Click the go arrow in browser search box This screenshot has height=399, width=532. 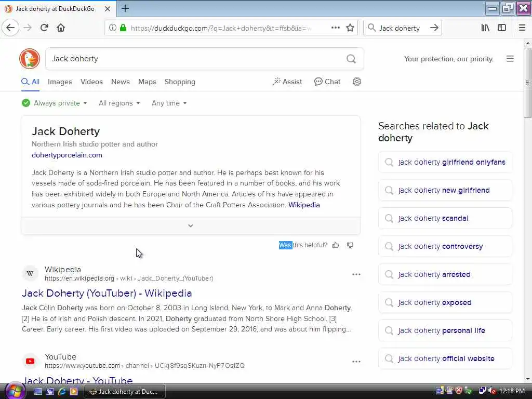click(x=434, y=28)
